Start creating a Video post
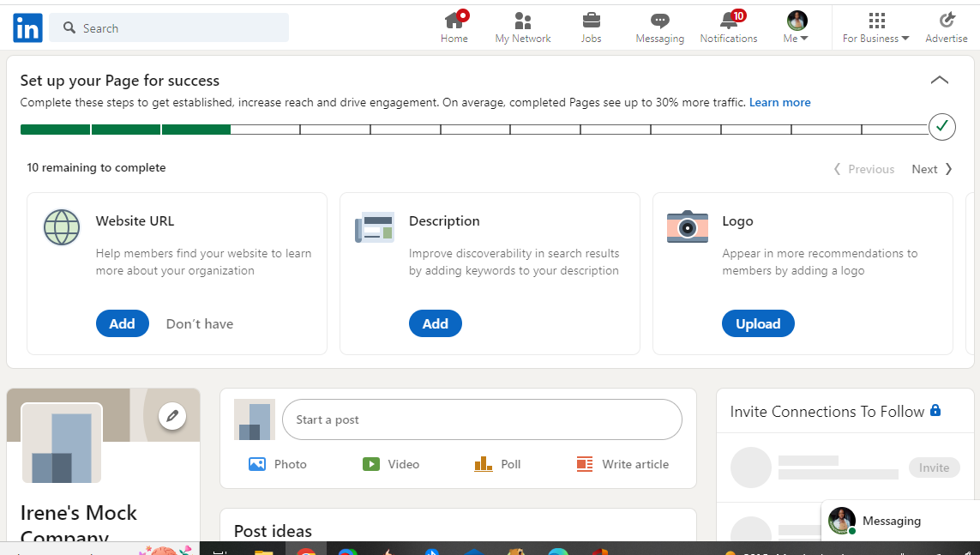Image resolution: width=980 pixels, height=555 pixels. tap(390, 464)
